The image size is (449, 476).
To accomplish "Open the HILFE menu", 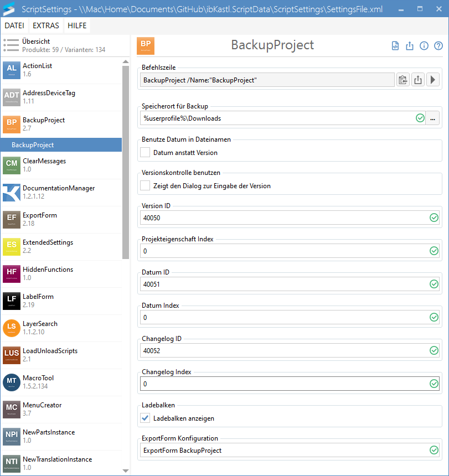I will coord(77,25).
